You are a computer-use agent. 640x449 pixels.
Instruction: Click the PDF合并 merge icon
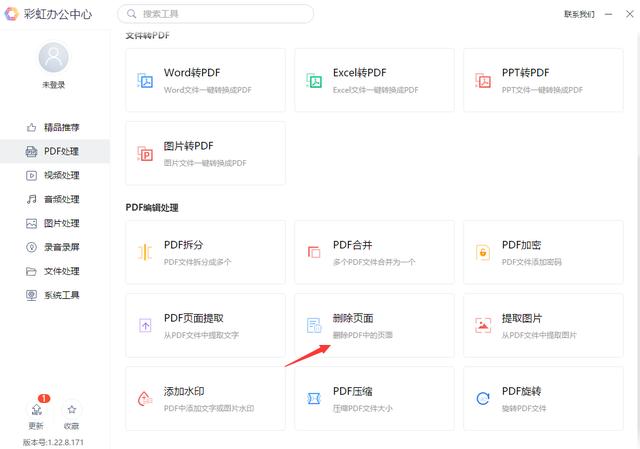314,252
